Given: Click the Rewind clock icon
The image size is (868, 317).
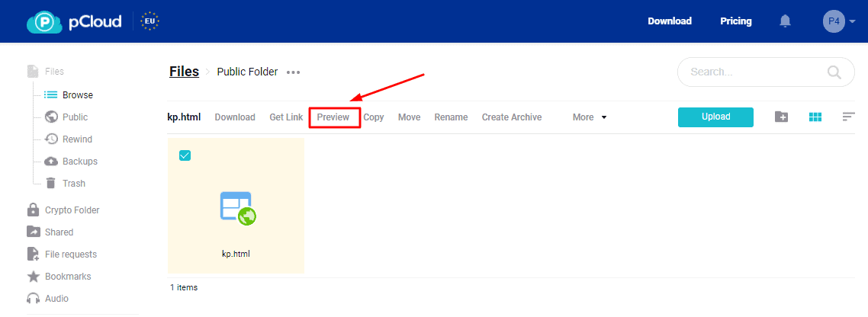Looking at the screenshot, I should (x=51, y=139).
